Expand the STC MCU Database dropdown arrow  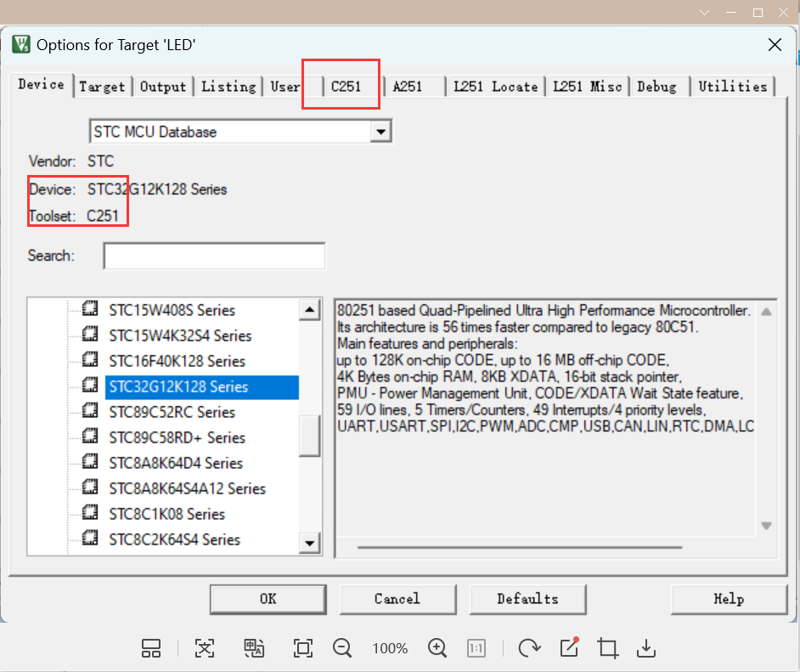(x=380, y=132)
